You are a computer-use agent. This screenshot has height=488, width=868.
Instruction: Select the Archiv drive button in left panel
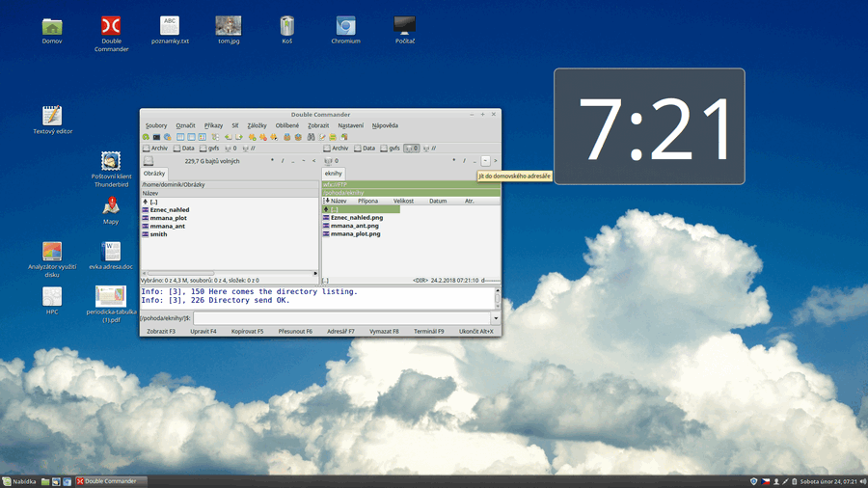pos(155,149)
